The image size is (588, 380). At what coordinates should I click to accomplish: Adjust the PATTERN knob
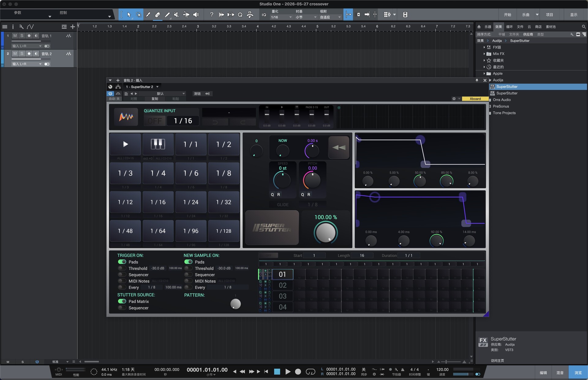coord(236,304)
